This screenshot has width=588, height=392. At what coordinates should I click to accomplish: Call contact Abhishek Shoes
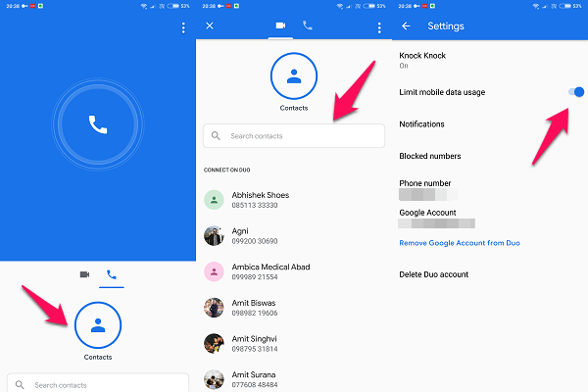click(294, 200)
